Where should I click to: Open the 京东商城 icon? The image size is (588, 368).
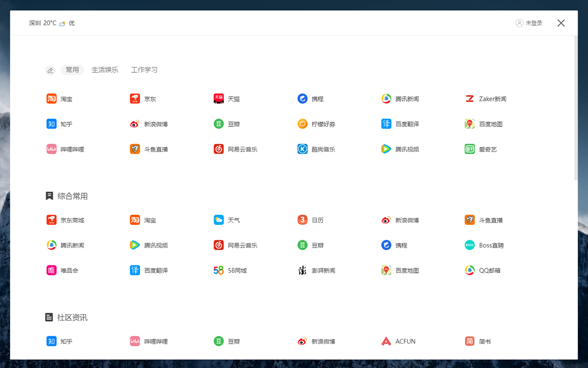point(51,220)
